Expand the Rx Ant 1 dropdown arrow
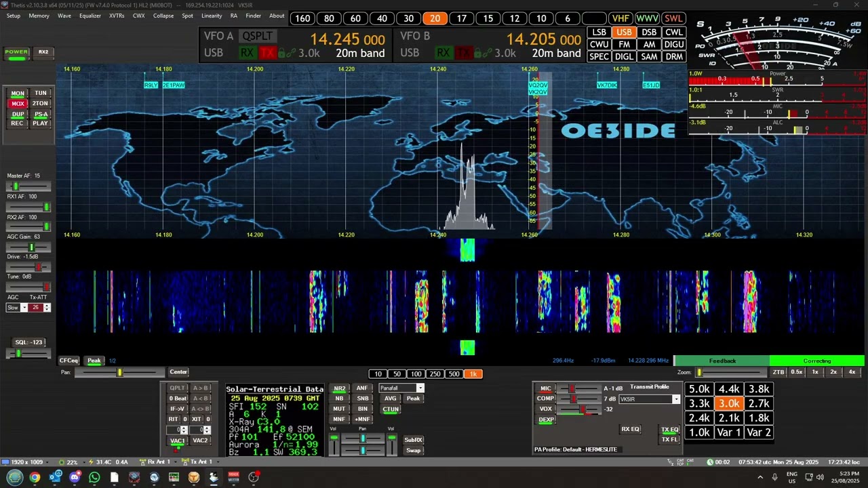The height and width of the screenshot is (488, 868). 175,462
